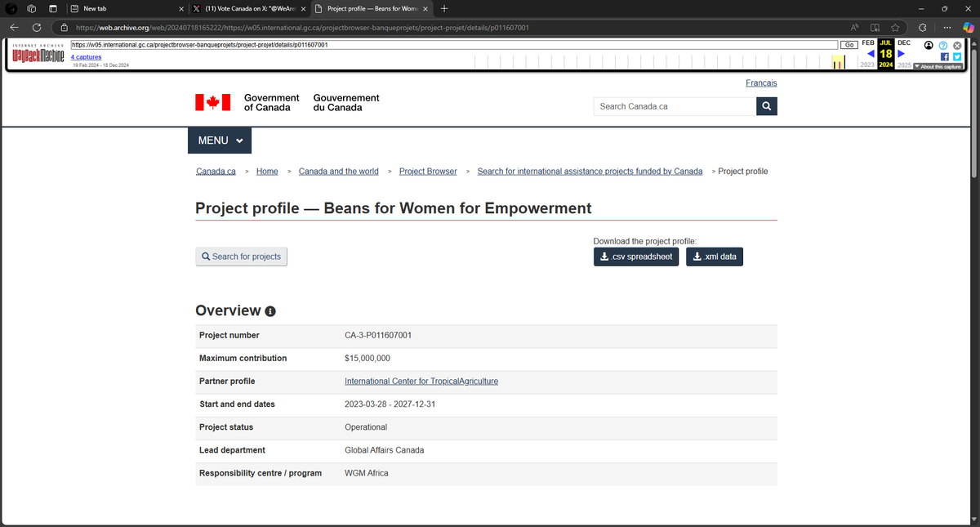Click the highlighted 2024 capture timeline marker
The width and height of the screenshot is (980, 527).
coord(838,62)
